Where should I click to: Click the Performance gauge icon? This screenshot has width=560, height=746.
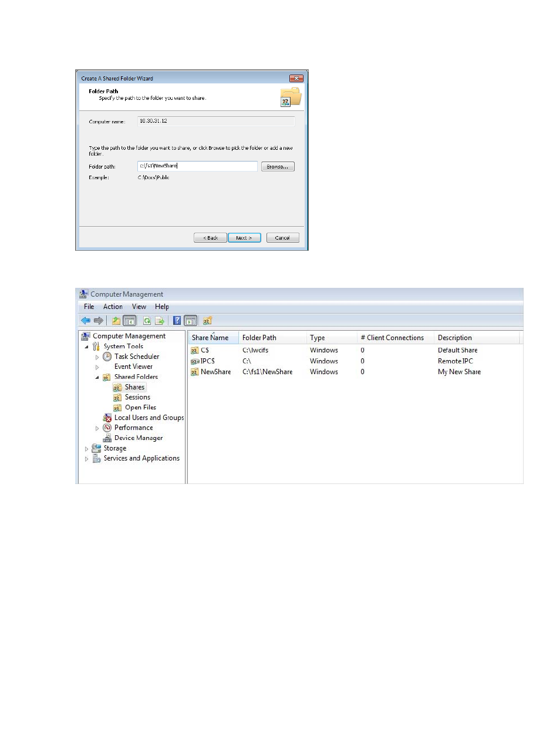107,428
